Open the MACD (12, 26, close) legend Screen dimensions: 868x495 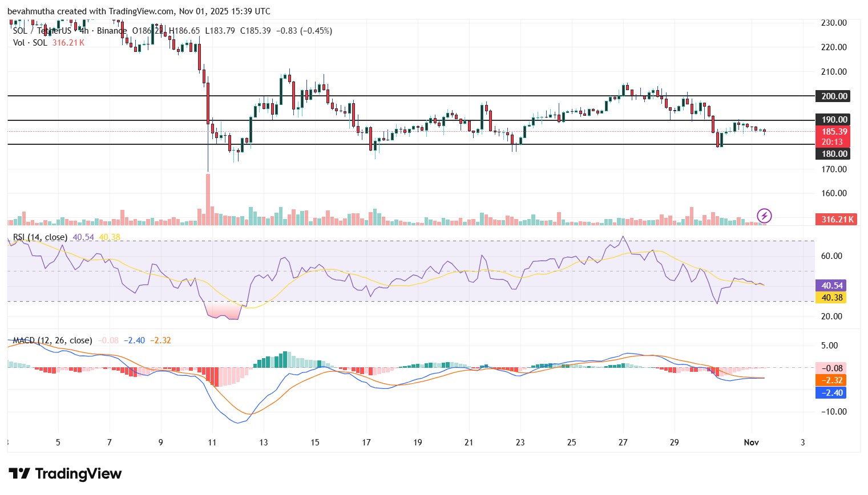coord(53,340)
